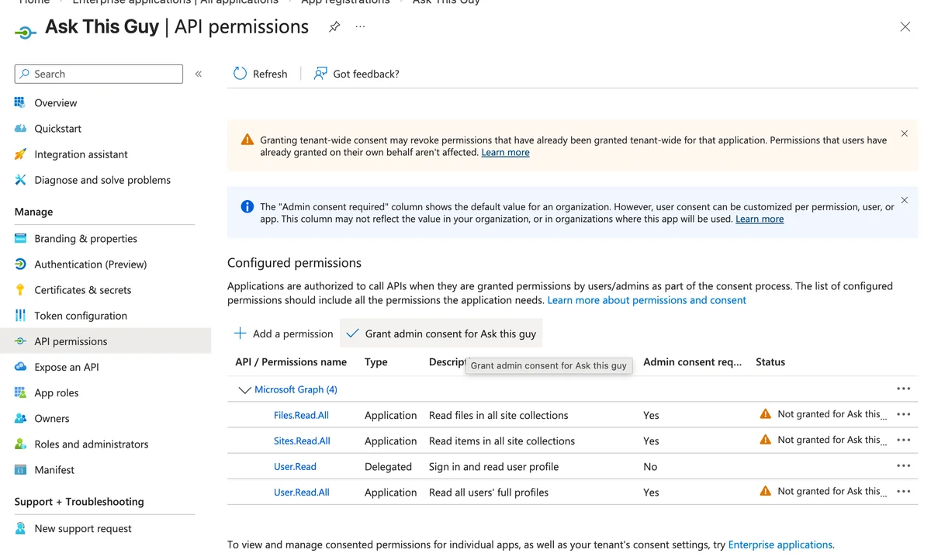
Task: Dismiss the blue Admin consent info banner
Action: [904, 200]
